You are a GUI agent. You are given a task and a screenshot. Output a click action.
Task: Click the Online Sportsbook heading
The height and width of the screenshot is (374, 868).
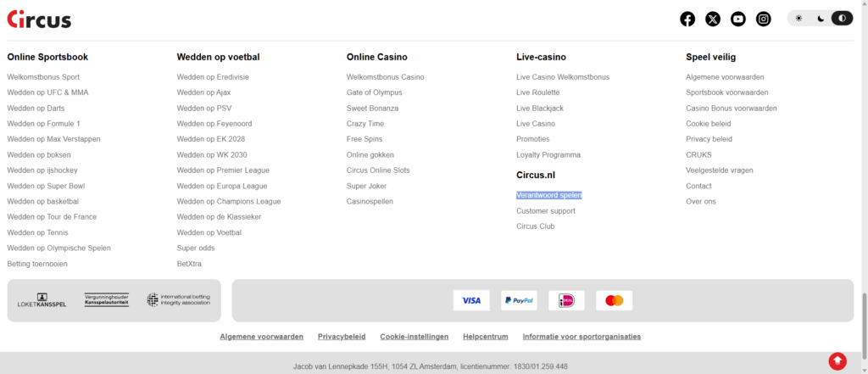tap(47, 57)
